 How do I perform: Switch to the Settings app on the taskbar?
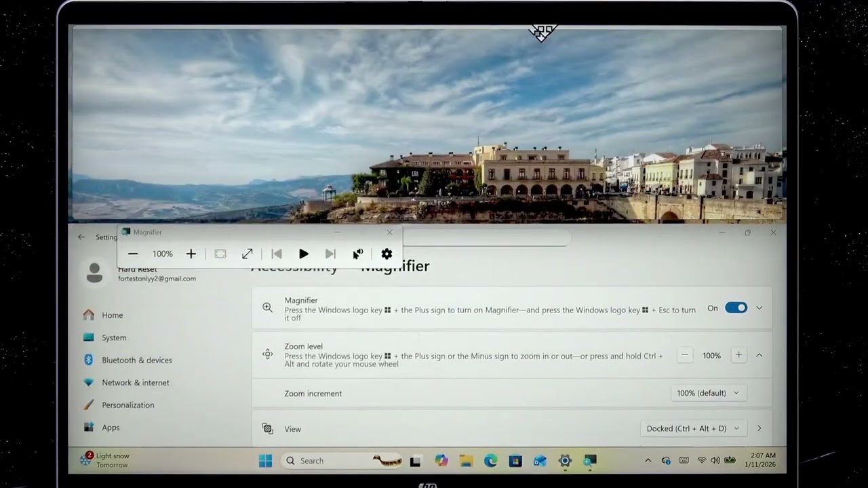pyautogui.click(x=565, y=461)
